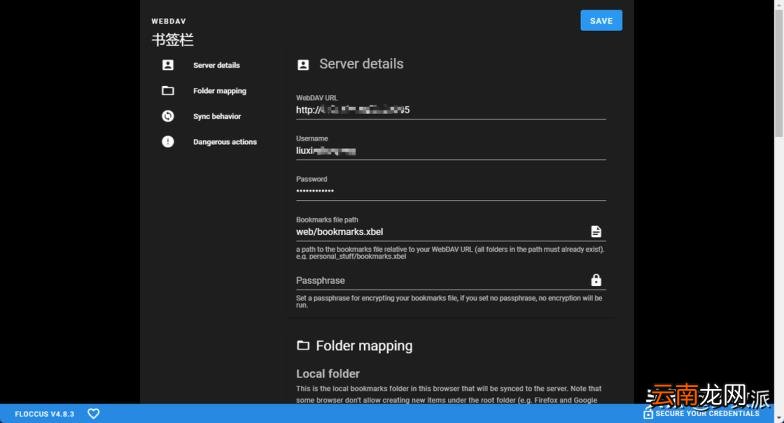Screen dimensions: 784x423
Task: Open Dangerous actions sidebar item
Action: click(x=225, y=142)
